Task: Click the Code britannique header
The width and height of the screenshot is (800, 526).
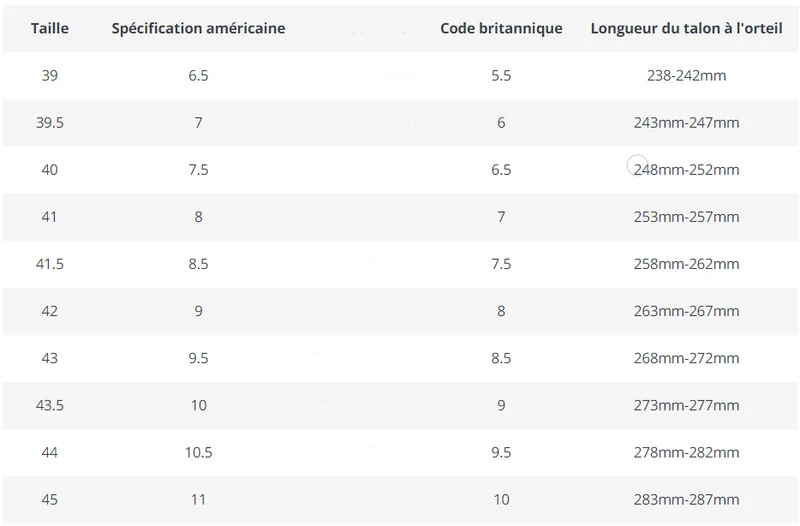Action: 501,28
